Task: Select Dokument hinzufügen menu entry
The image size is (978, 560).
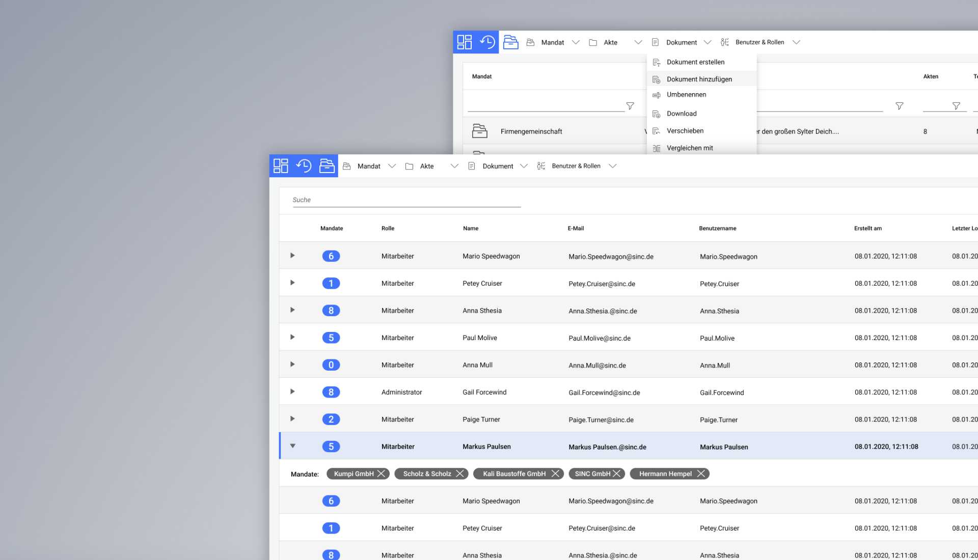Action: pos(699,79)
